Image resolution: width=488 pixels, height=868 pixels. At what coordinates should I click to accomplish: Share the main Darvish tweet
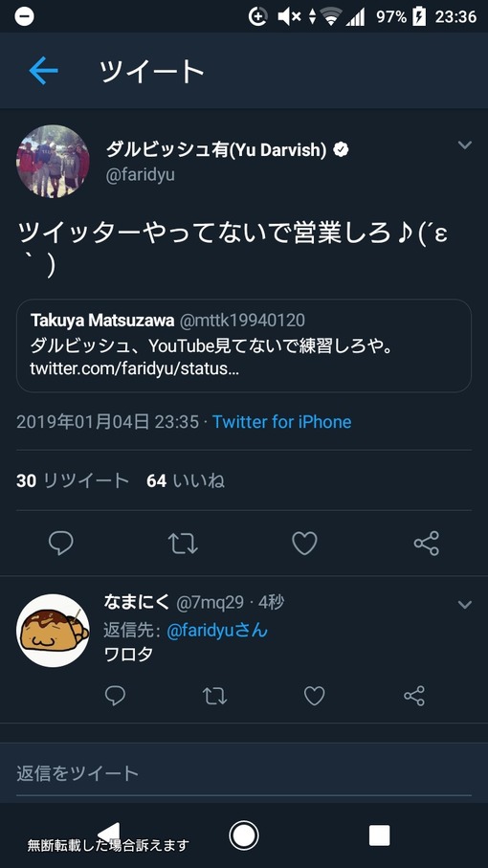[427, 543]
